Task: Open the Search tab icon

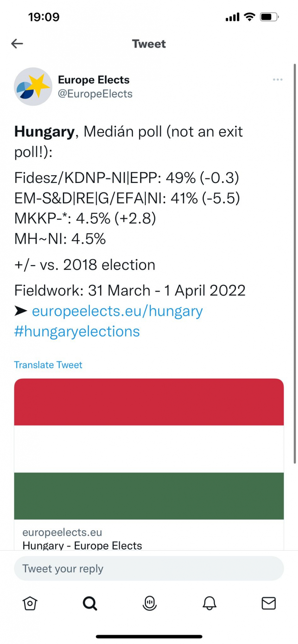Action: 90,603
